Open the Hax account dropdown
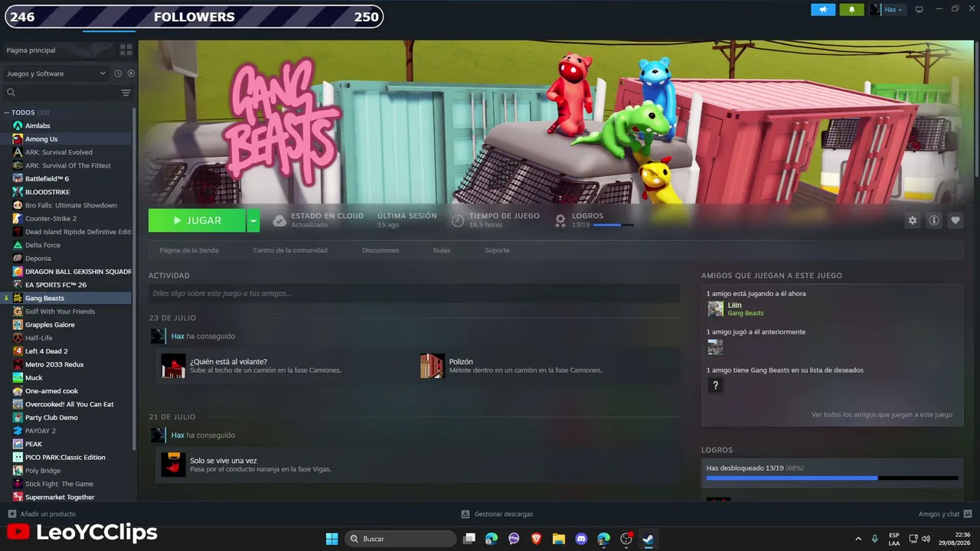Image resolution: width=980 pixels, height=551 pixels. 894,10
